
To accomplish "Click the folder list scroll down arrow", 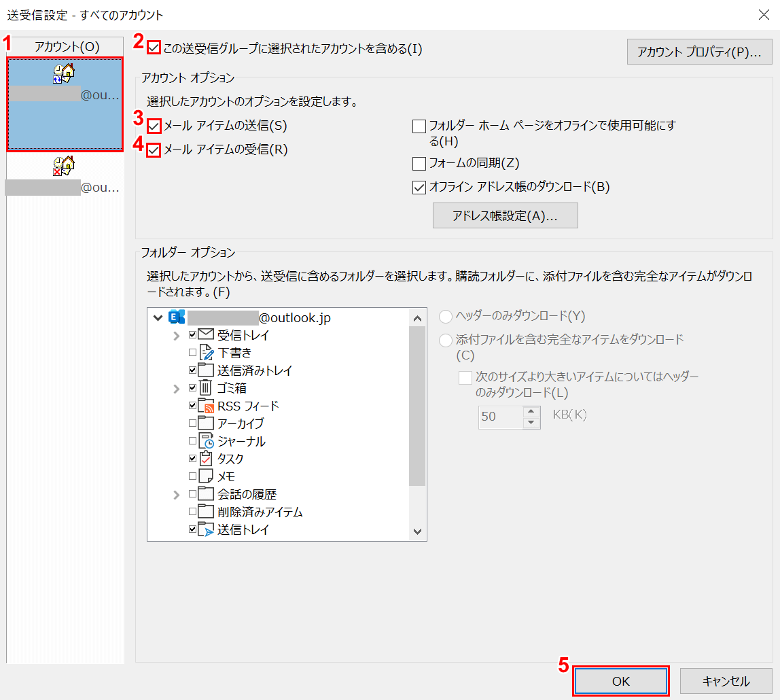I will click(x=417, y=531).
